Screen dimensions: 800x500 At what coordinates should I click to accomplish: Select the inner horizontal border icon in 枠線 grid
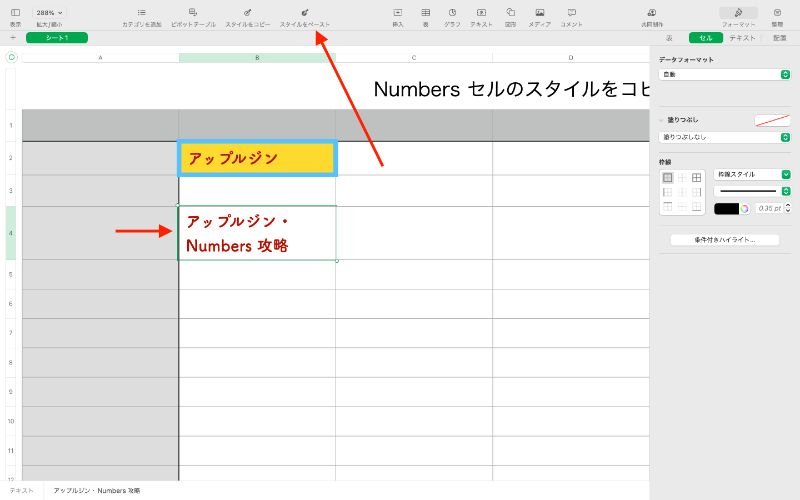point(682,207)
